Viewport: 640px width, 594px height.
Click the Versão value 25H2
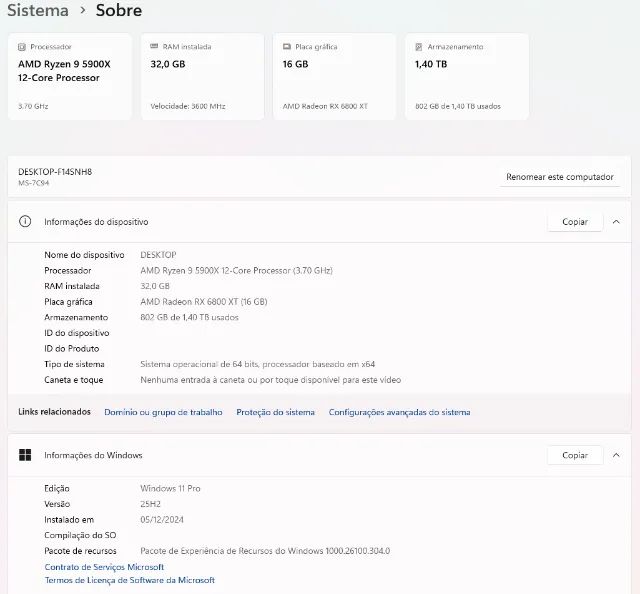click(x=150, y=504)
